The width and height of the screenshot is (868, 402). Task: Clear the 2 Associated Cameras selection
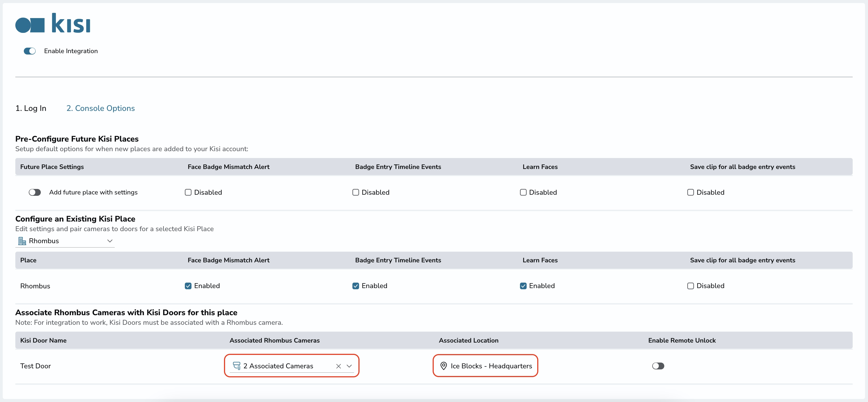tap(339, 366)
